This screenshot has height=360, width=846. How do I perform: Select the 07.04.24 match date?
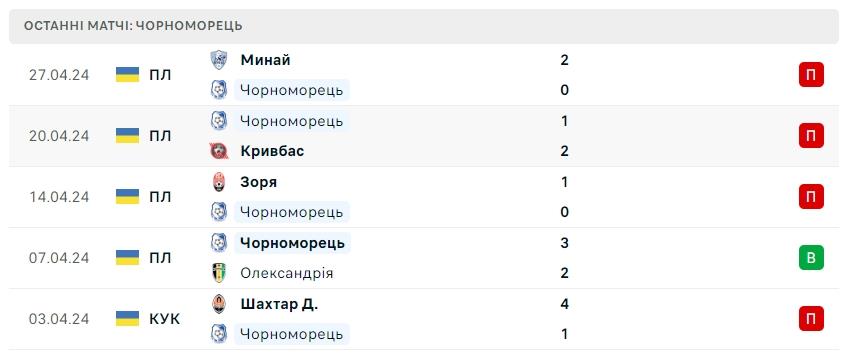59,258
